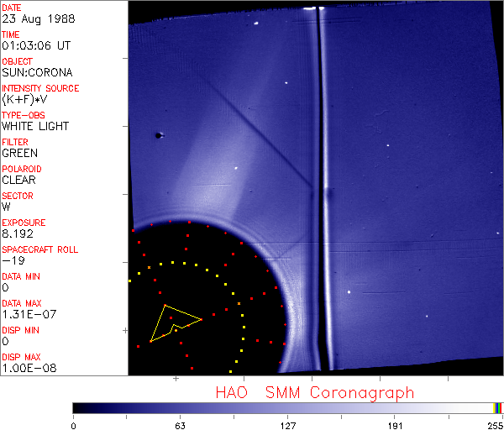Click the HAO SMM Coronagraph title
This screenshot has width=504, height=430.
[x=315, y=392]
